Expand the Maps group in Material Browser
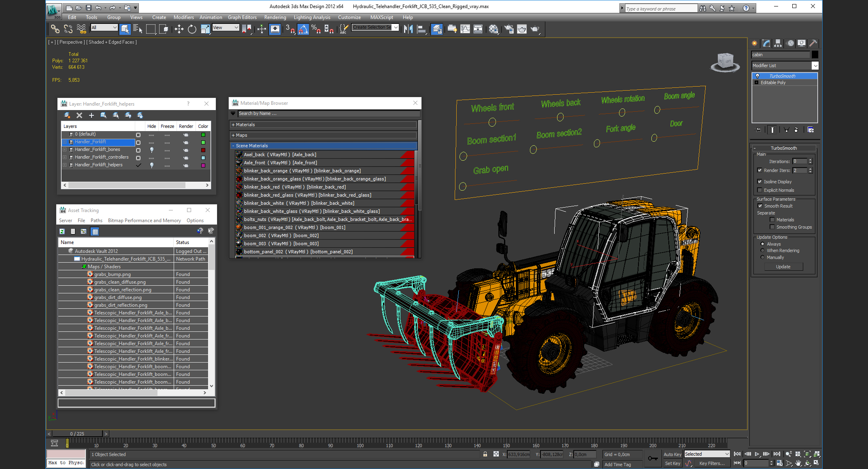This screenshot has height=469, width=868. (x=233, y=135)
